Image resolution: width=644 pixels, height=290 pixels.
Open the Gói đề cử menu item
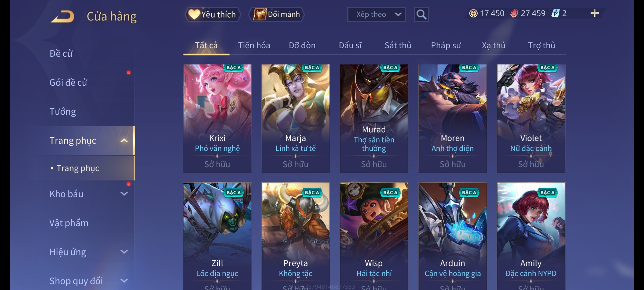[x=68, y=82]
